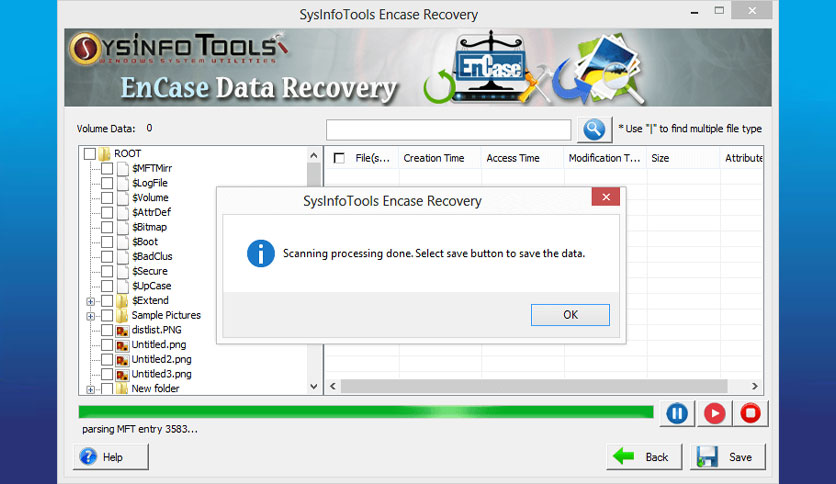Click tree panel scroll down arrow
The width and height of the screenshot is (836, 484).
pos(314,386)
